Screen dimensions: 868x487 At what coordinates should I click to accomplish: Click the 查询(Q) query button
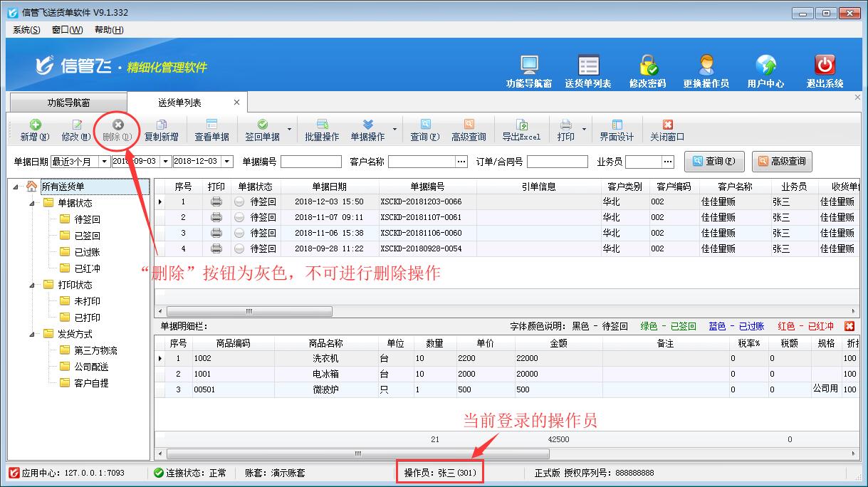[714, 162]
